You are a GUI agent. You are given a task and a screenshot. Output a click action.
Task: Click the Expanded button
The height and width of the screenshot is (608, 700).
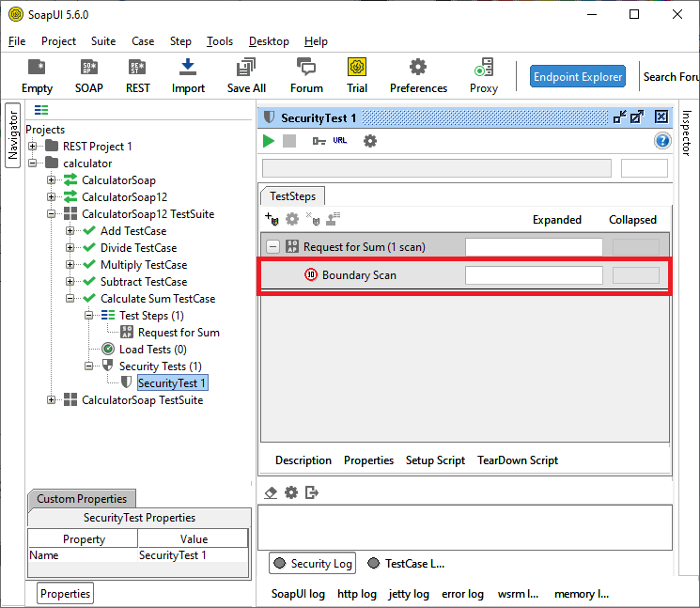pos(557,220)
